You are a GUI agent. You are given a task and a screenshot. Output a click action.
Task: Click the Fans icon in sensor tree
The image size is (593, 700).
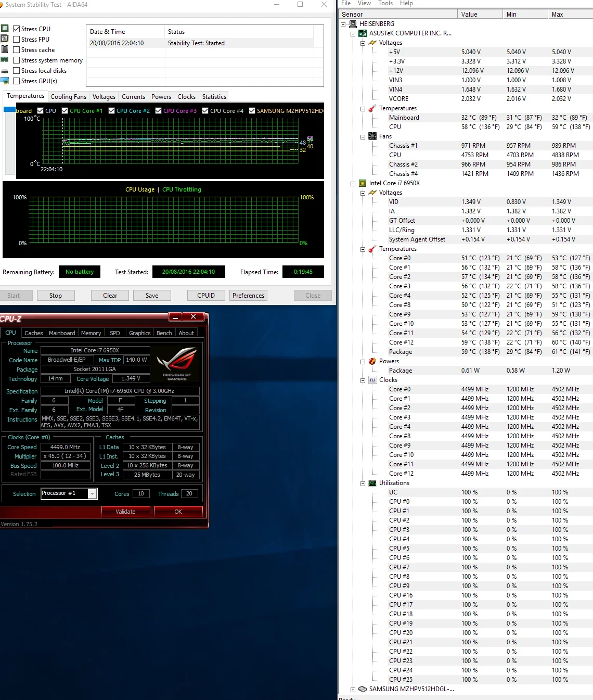[x=372, y=136]
